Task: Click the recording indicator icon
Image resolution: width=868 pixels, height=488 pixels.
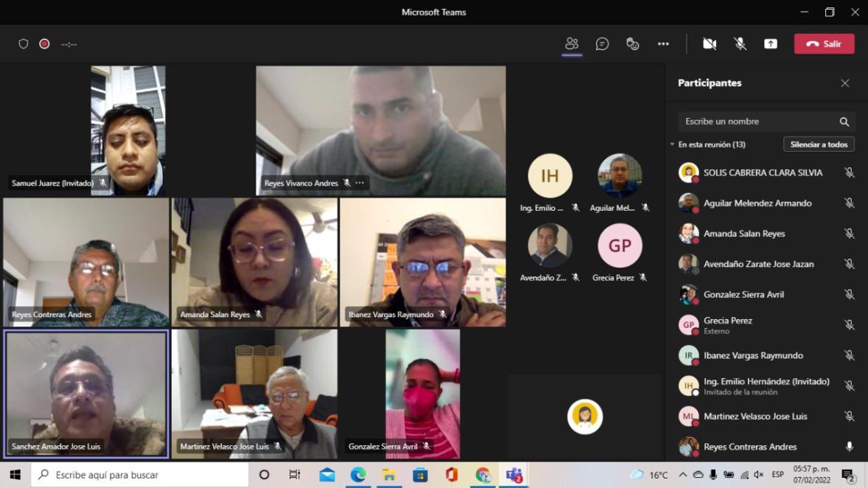Action: pos(44,44)
